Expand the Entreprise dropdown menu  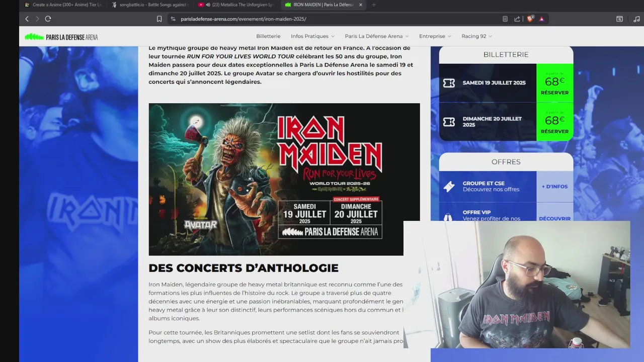pos(435,36)
